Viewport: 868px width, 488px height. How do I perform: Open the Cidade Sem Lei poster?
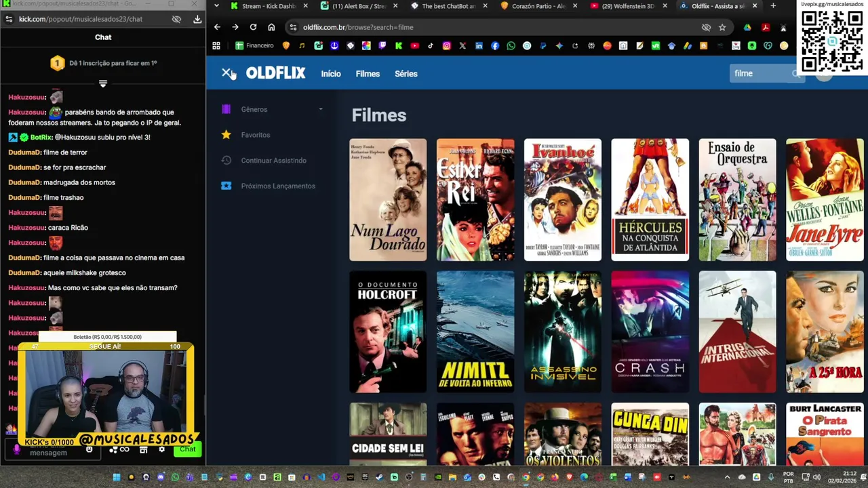388,434
